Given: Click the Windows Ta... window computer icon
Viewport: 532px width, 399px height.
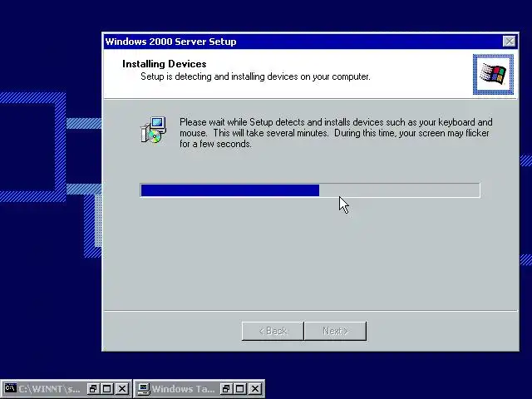Looking at the screenshot, I should [x=144, y=388].
